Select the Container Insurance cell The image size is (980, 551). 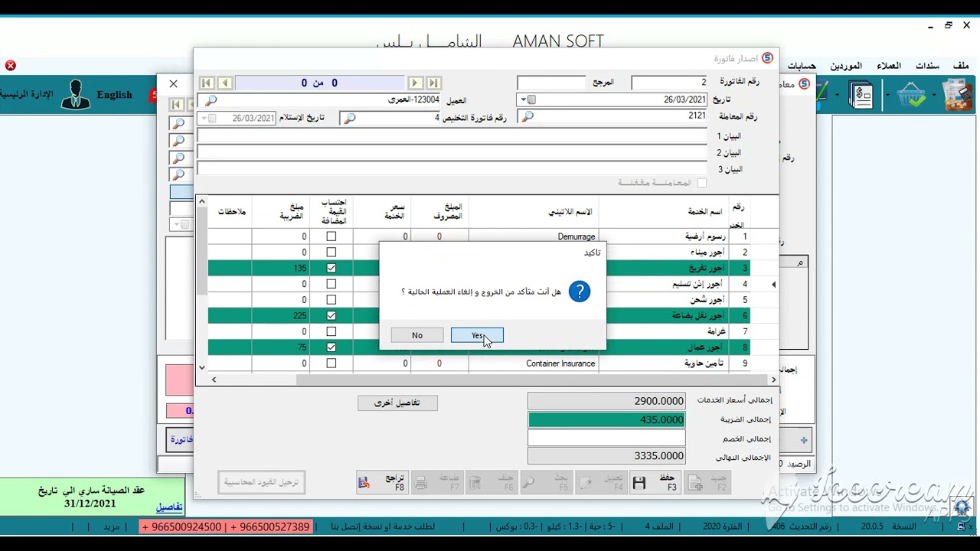(533, 364)
